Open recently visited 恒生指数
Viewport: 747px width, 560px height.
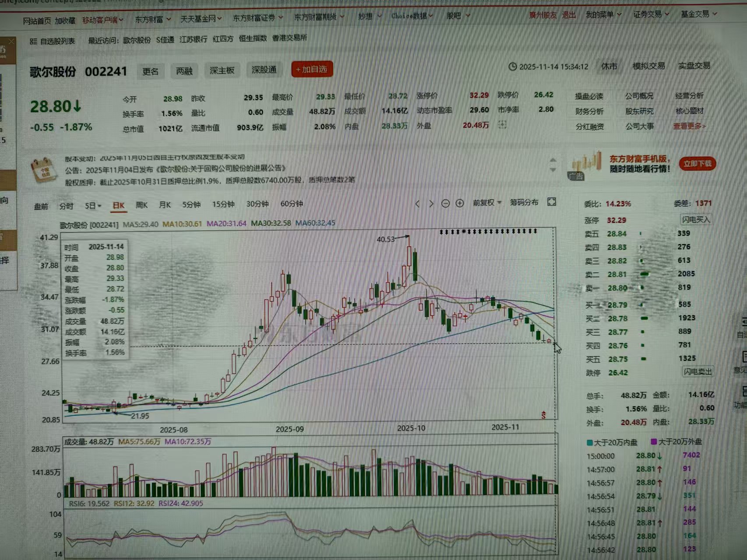[x=253, y=39]
